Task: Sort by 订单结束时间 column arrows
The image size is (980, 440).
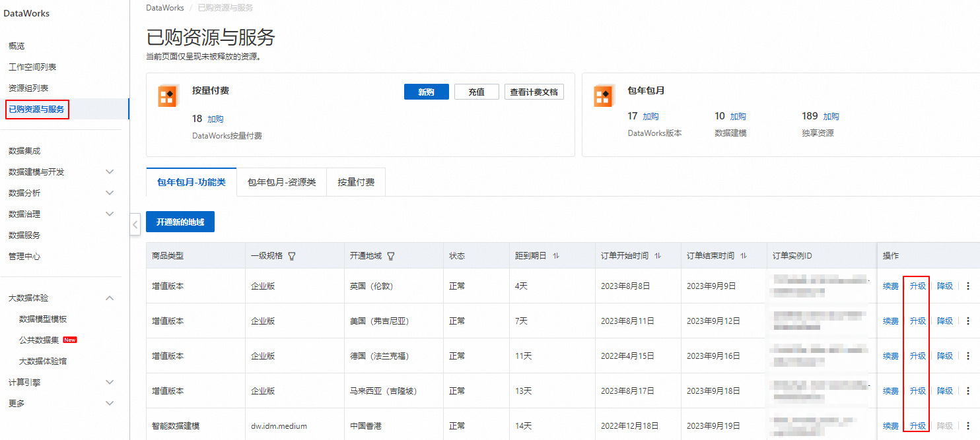Action: (x=744, y=255)
